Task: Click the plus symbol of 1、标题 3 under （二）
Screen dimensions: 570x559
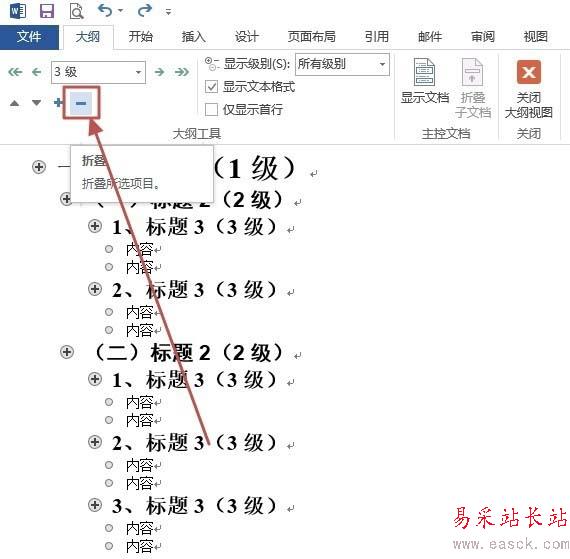Action: 95,379
